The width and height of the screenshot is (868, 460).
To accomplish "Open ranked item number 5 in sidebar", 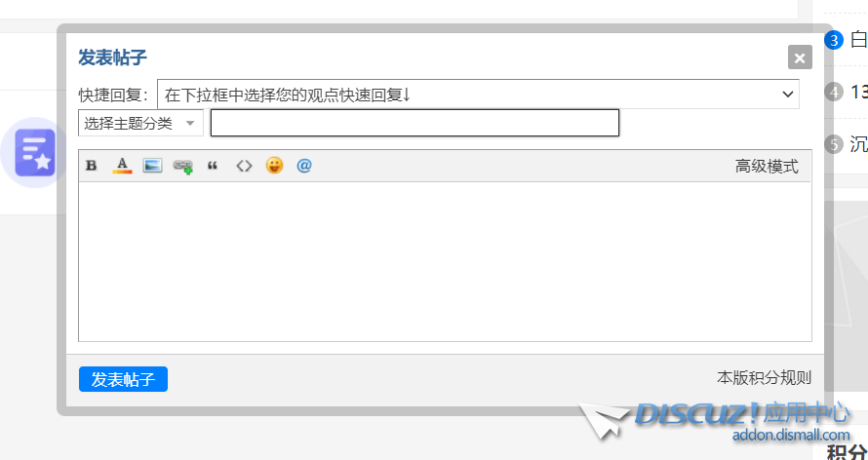I will tap(846, 144).
